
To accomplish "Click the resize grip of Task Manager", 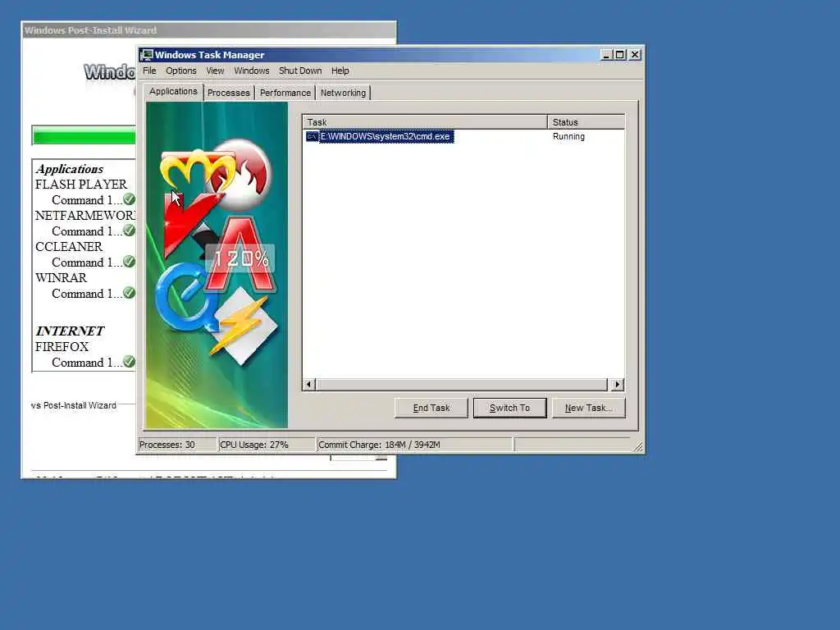I will coord(638,447).
